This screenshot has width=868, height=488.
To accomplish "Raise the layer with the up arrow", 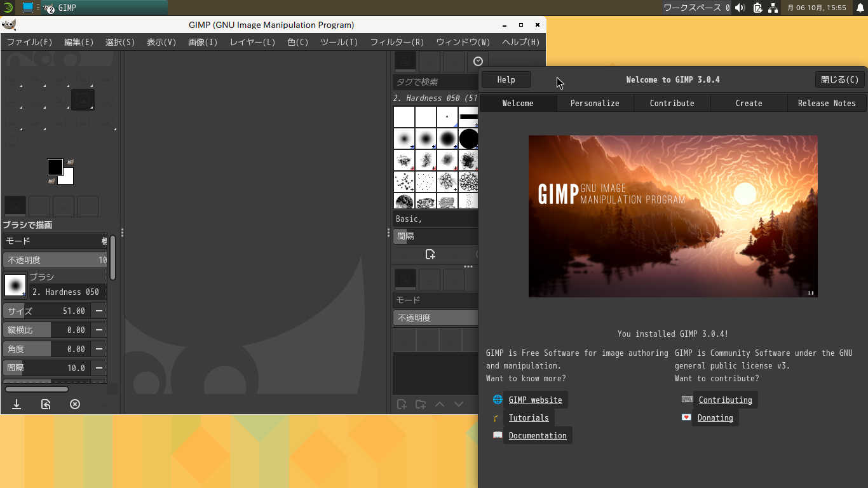I will pyautogui.click(x=440, y=404).
